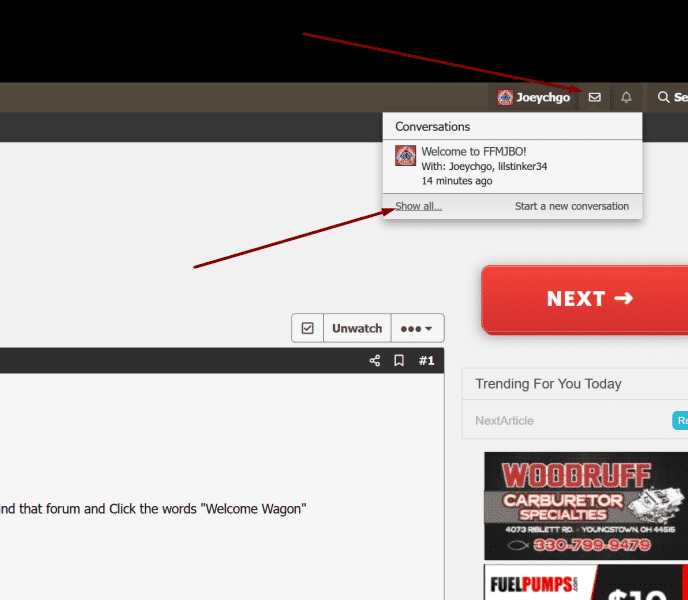Click the share icon in post header
Image resolution: width=688 pixels, height=600 pixels.
tap(375, 360)
